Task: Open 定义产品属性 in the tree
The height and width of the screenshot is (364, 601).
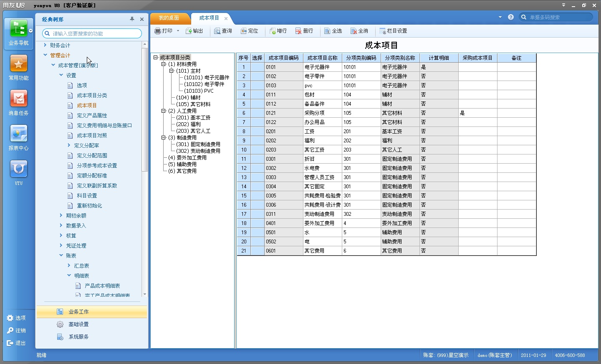Action: click(92, 116)
